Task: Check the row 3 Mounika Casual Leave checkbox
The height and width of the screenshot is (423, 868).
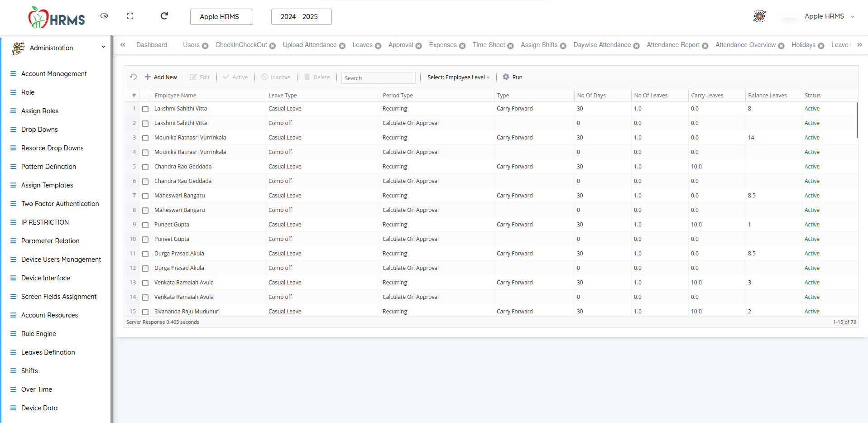Action: (145, 138)
